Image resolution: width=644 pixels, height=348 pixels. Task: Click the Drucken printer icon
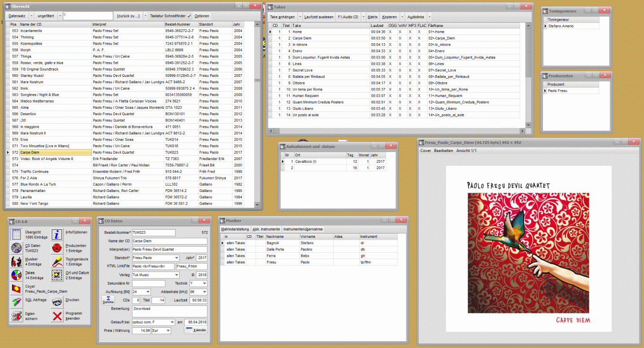[57, 302]
